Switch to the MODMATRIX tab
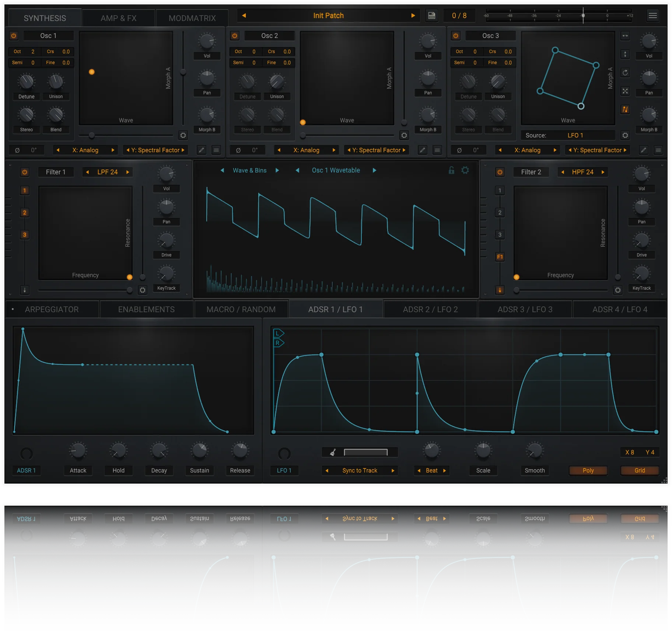This screenshot has height=631, width=672. pos(192,18)
